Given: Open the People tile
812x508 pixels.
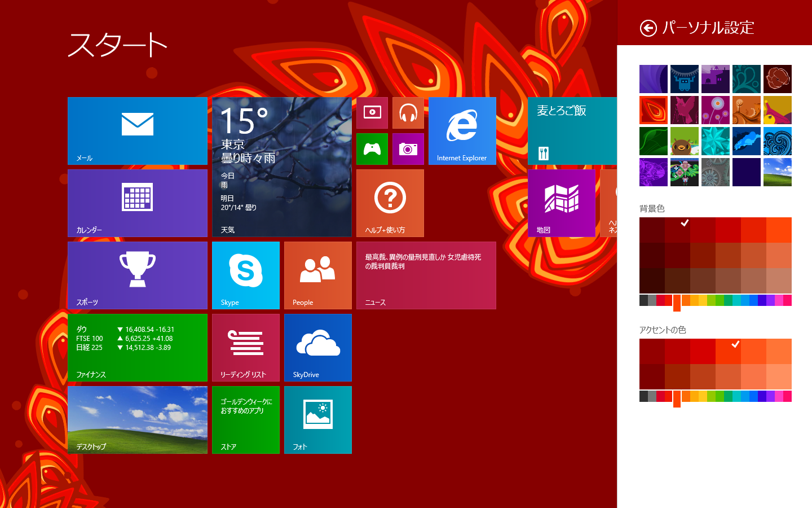Looking at the screenshot, I should (318, 275).
